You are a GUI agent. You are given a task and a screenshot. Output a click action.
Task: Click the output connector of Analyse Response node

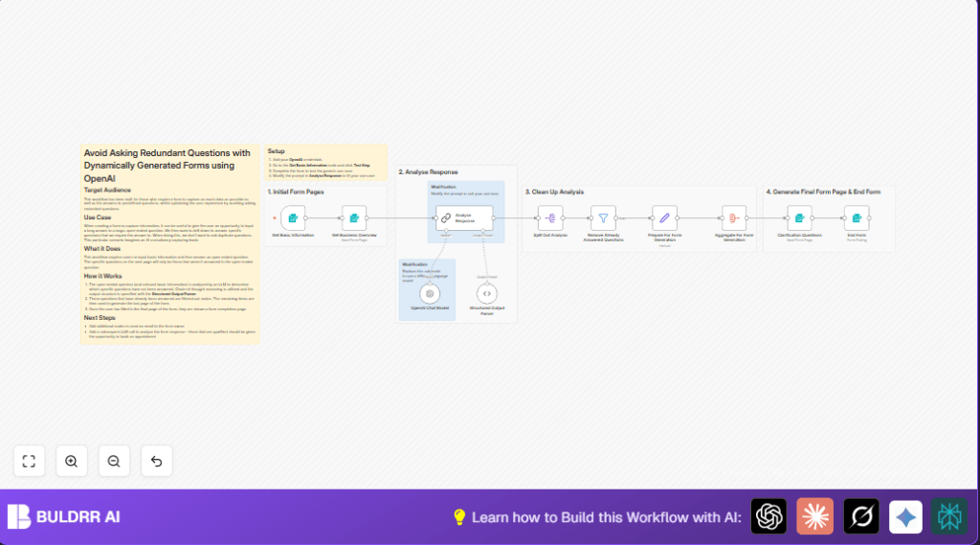494,217
